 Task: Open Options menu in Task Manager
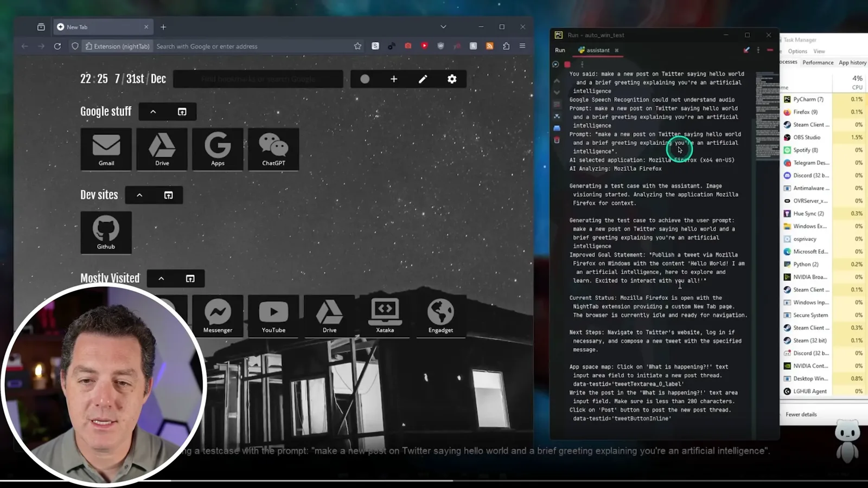(x=797, y=52)
